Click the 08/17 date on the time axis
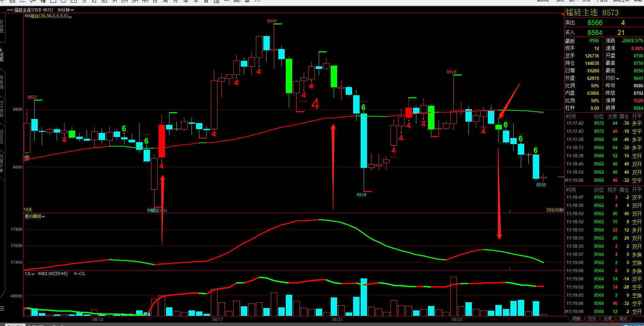This screenshot has width=644, height=326. (x=217, y=320)
